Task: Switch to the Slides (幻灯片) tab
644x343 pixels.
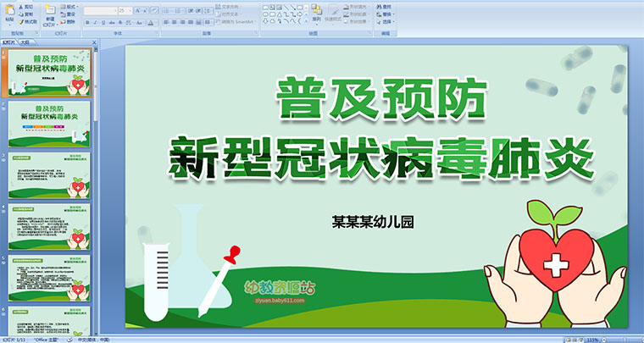Action: [8, 41]
